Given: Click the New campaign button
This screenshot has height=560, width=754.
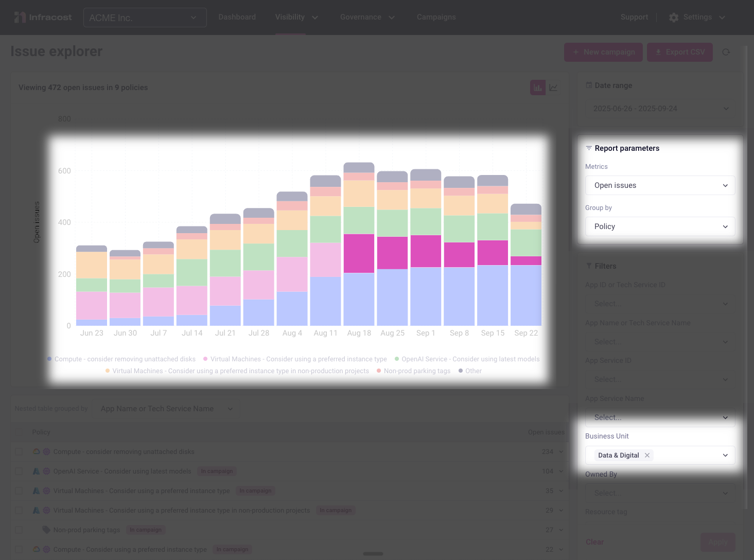Looking at the screenshot, I should tap(603, 52).
